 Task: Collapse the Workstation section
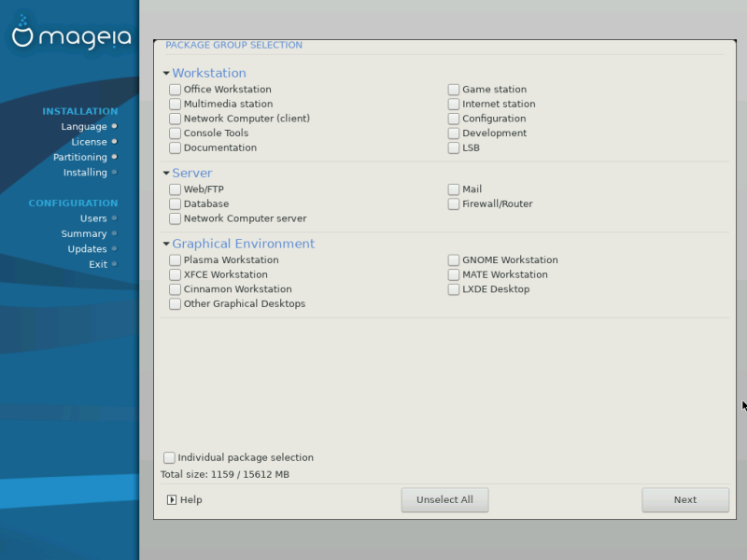pyautogui.click(x=166, y=74)
